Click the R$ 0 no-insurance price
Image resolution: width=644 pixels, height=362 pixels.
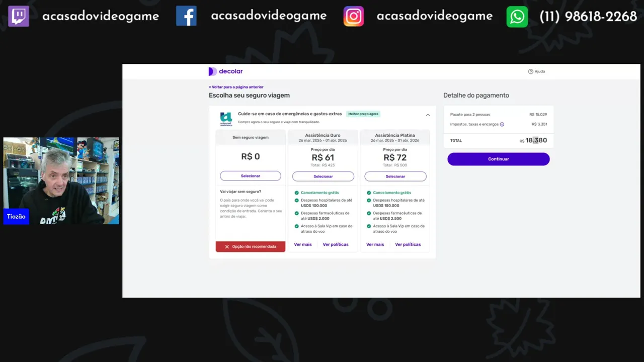251,157
